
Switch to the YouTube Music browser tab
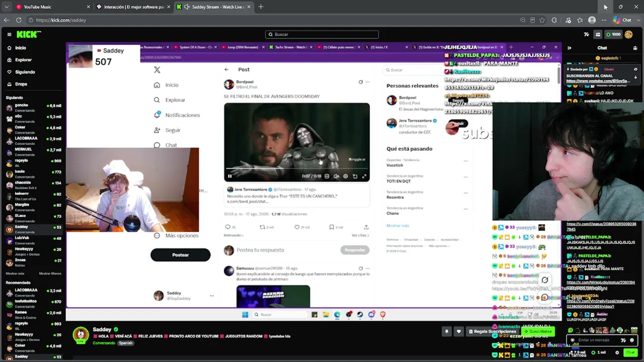[x=52, y=7]
